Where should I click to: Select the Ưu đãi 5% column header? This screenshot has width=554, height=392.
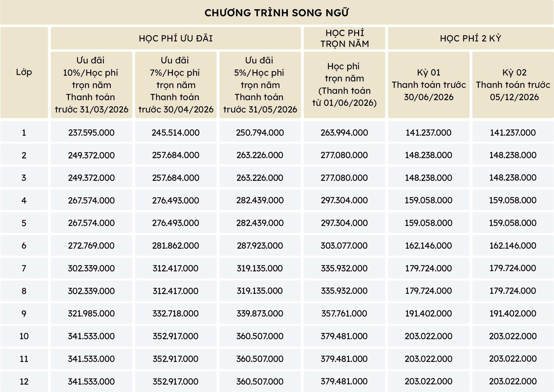[260, 85]
